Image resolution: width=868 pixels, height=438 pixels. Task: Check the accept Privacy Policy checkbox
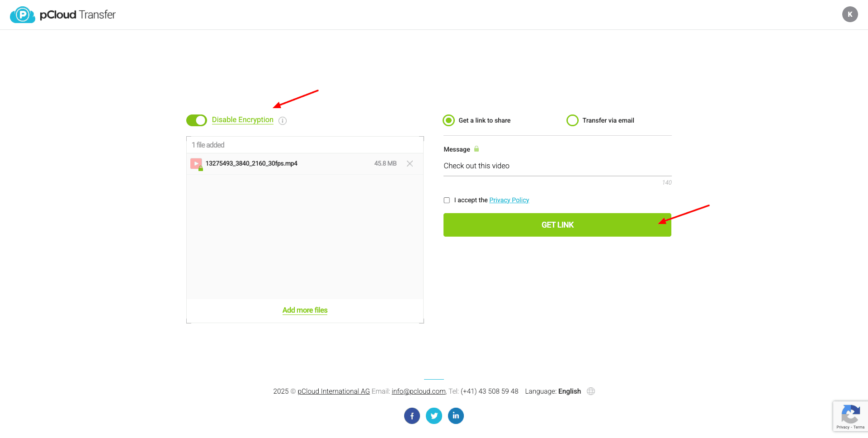point(447,200)
